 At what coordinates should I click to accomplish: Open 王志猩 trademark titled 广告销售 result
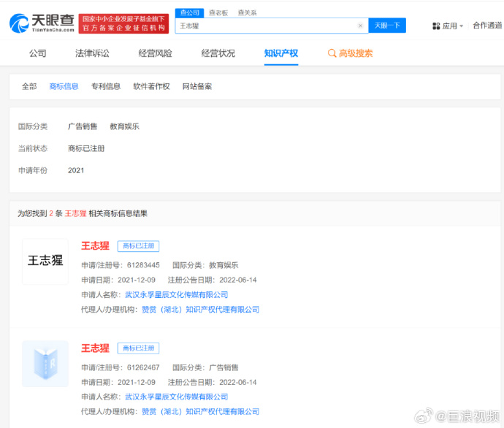(95, 348)
